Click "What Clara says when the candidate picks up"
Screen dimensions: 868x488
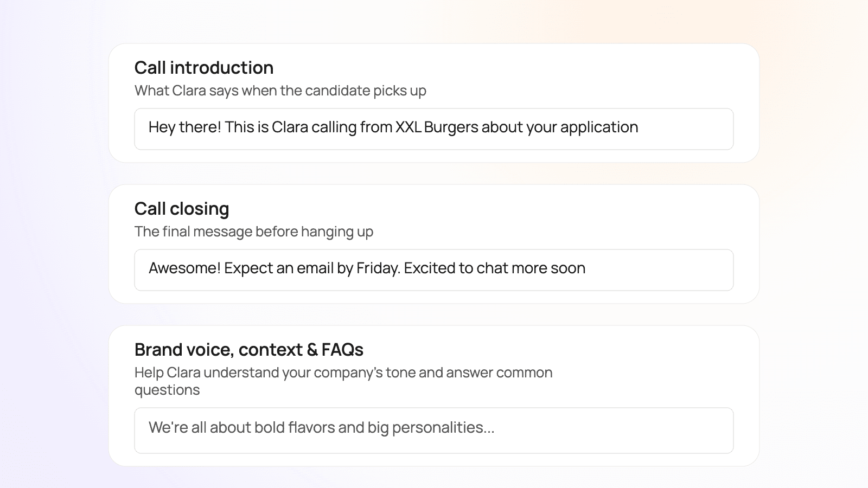coord(280,91)
